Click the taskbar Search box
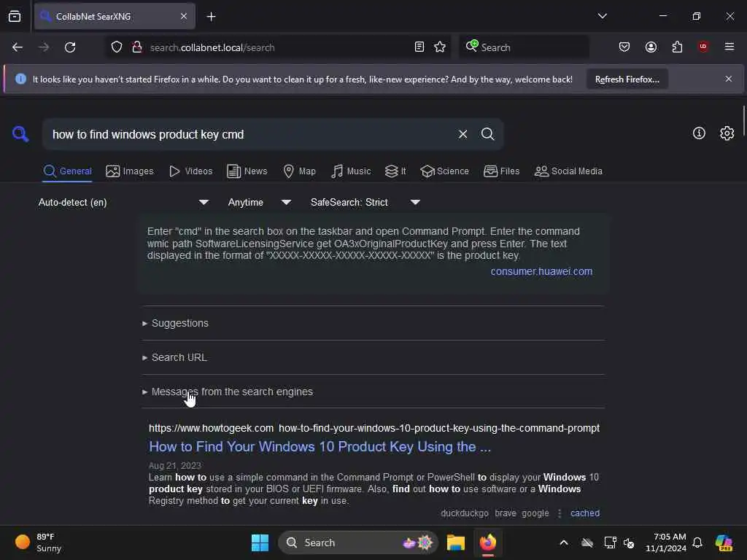The width and height of the screenshot is (747, 560). coord(357,542)
